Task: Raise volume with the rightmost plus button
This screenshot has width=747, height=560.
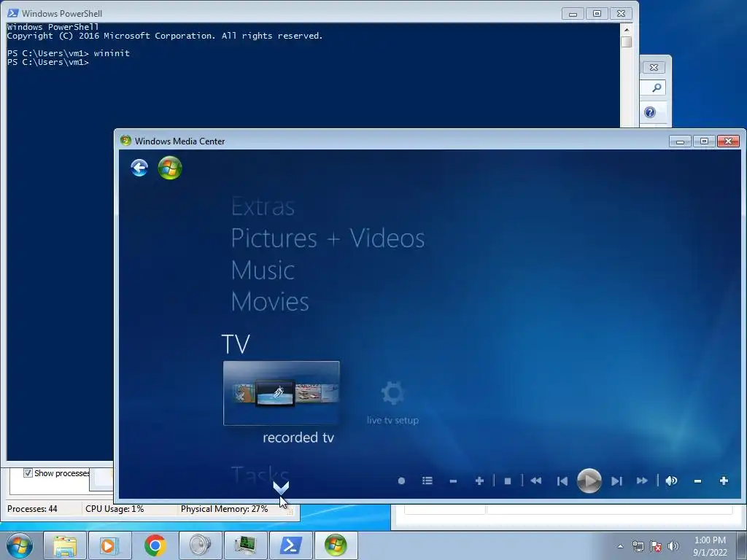Action: [x=724, y=481]
